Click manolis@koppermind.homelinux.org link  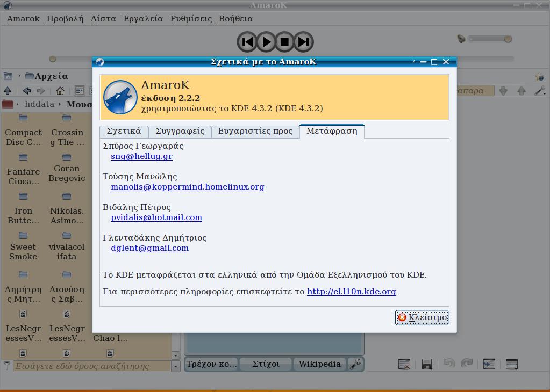coord(188,187)
